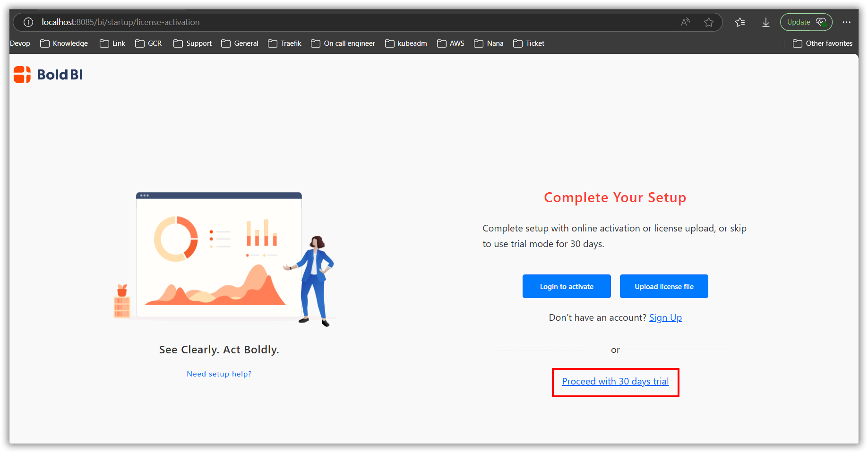The height and width of the screenshot is (453, 868).
Task: Open browser Settings and more menu
Action: click(x=846, y=22)
